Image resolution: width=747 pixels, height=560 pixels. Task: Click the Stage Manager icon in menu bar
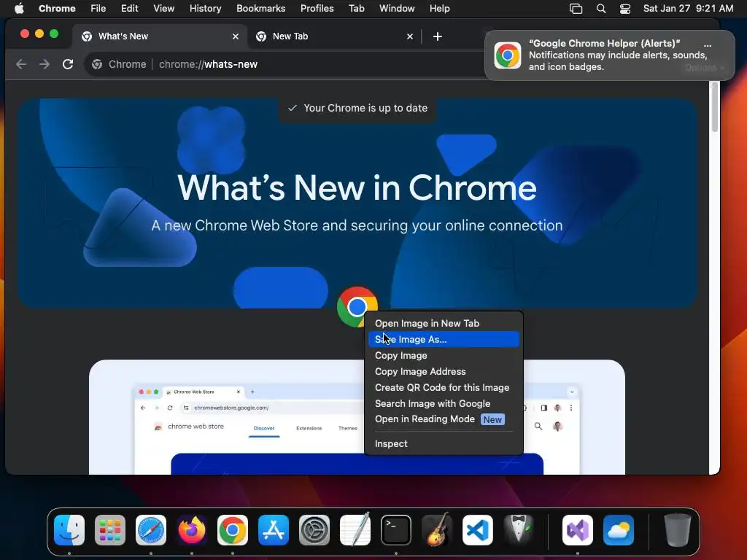pyautogui.click(x=576, y=9)
